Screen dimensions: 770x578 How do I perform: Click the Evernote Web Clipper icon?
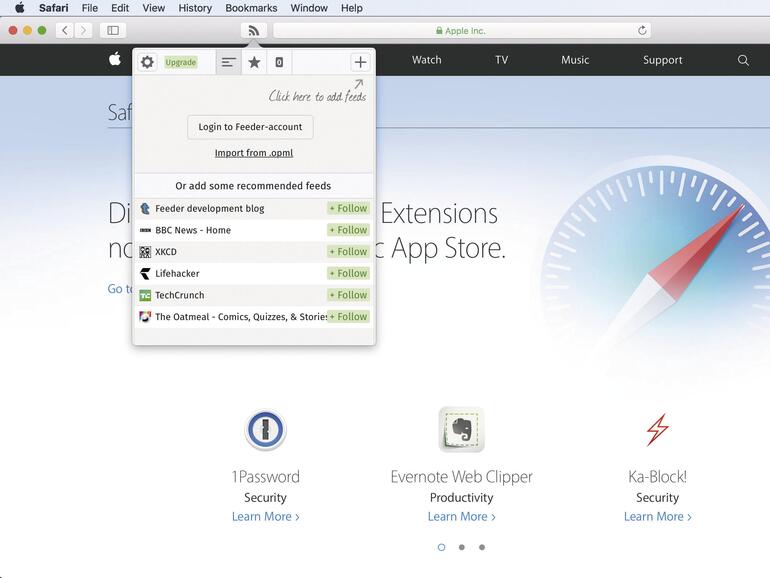click(462, 429)
